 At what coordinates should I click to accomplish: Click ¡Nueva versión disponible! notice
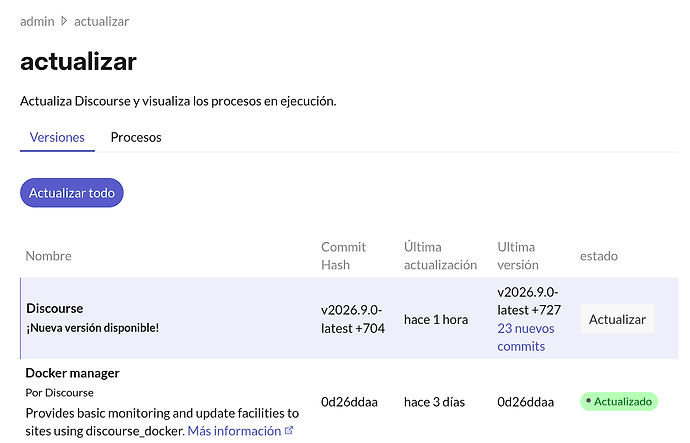point(92,328)
